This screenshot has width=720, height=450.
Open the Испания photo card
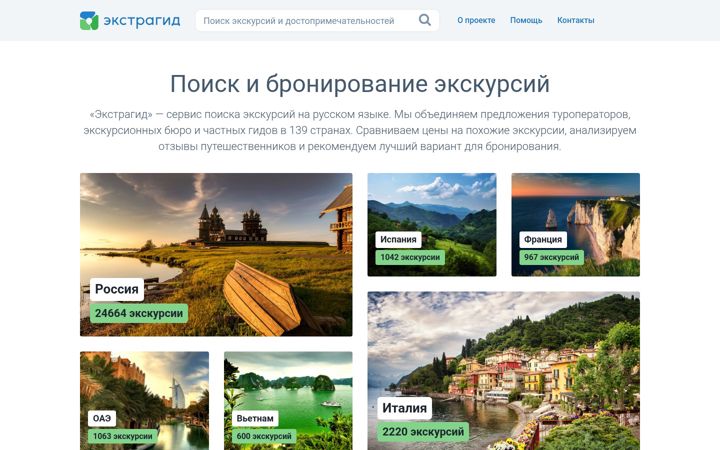tap(432, 225)
